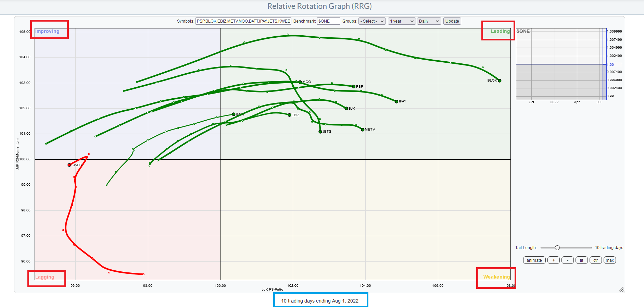Click the KWEB data point marker
The image size is (644, 307).
[69, 165]
